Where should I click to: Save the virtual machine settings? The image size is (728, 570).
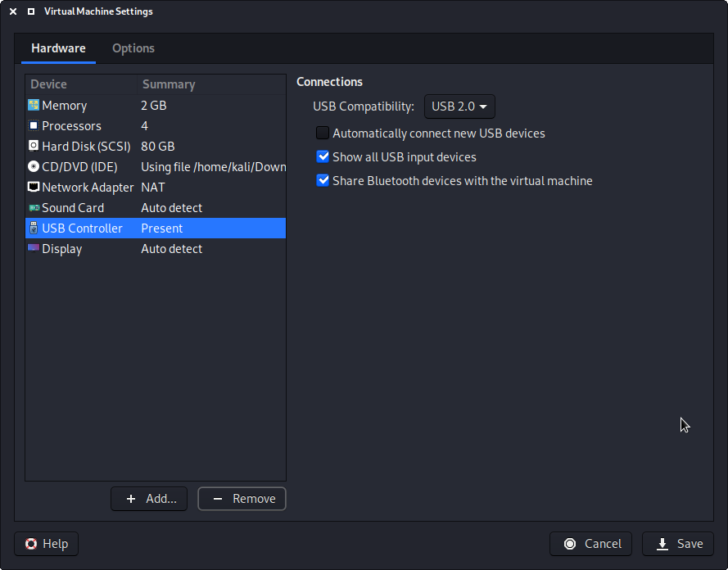click(679, 544)
